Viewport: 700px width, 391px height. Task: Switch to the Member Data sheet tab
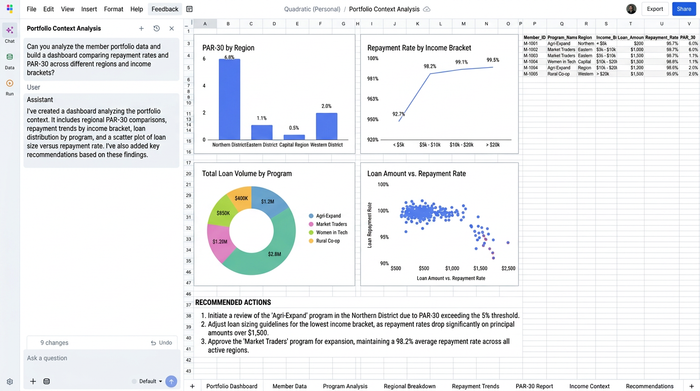point(289,386)
